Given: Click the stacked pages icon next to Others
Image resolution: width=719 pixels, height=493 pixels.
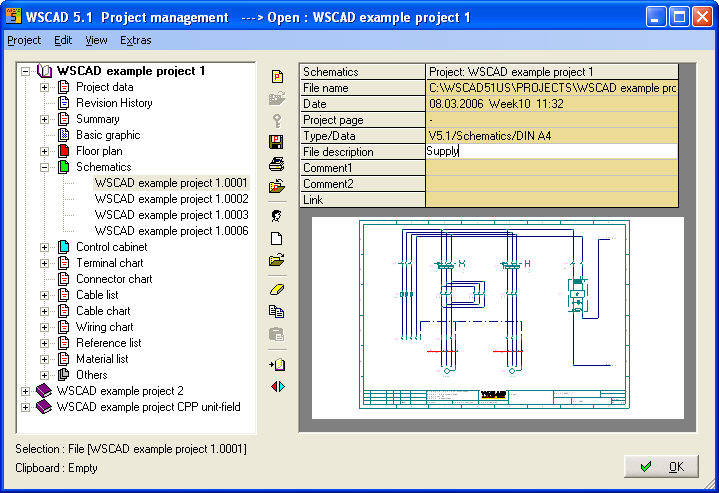Looking at the screenshot, I should click(x=64, y=375).
